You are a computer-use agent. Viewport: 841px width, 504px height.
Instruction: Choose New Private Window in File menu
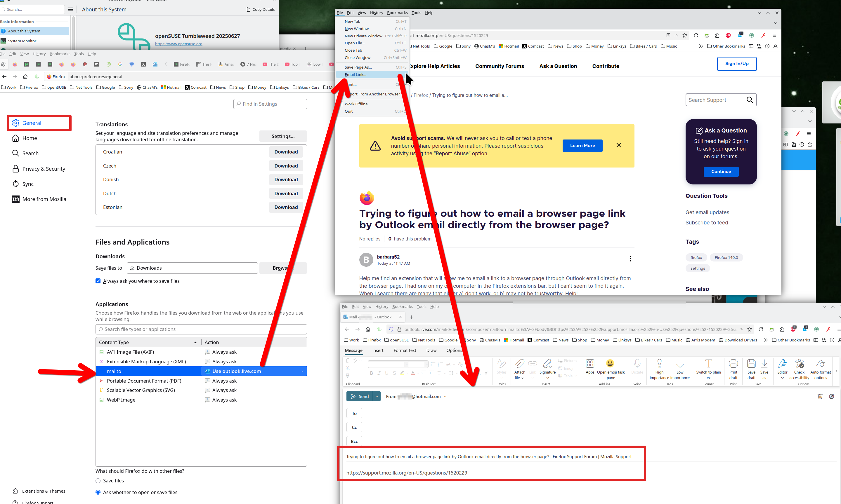pyautogui.click(x=372, y=36)
